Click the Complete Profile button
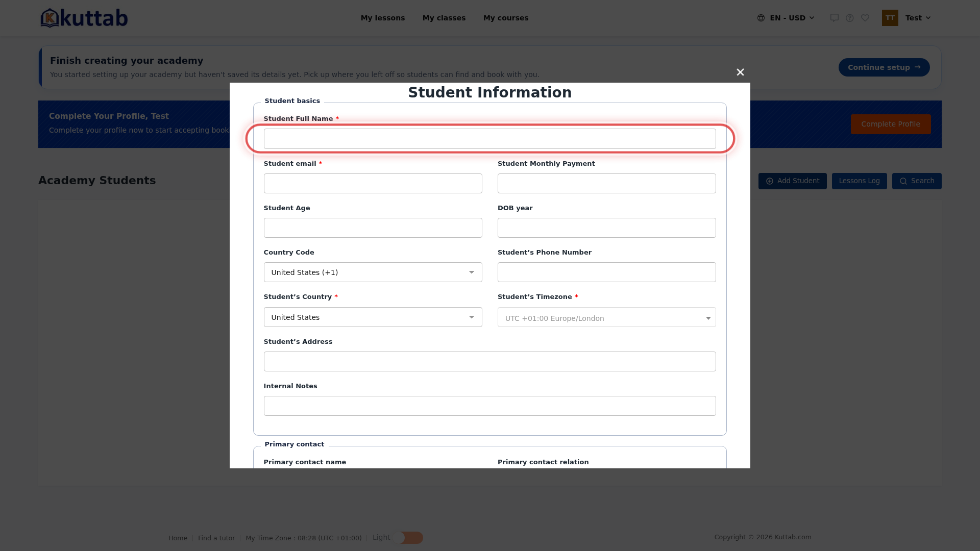This screenshot has height=551, width=980. [x=891, y=124]
